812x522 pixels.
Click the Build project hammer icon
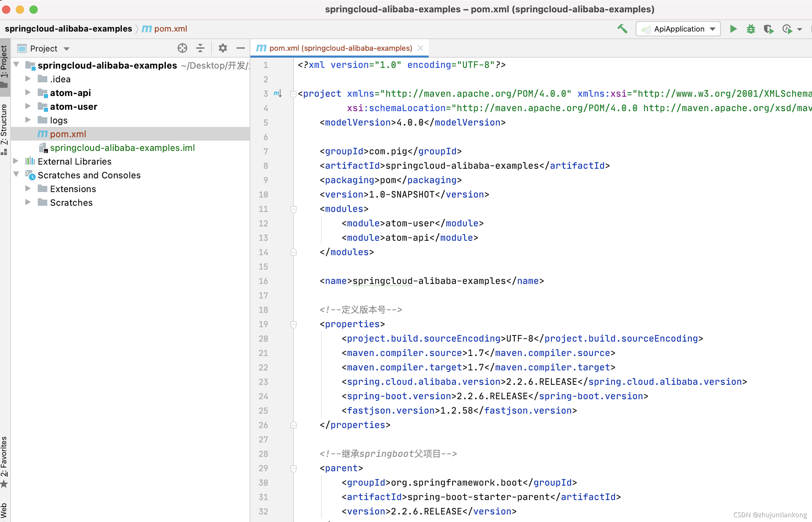(622, 29)
